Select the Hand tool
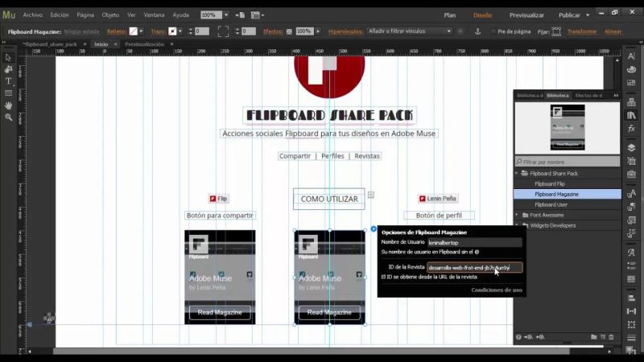Viewport: 644px width, 362px height. (x=8, y=105)
